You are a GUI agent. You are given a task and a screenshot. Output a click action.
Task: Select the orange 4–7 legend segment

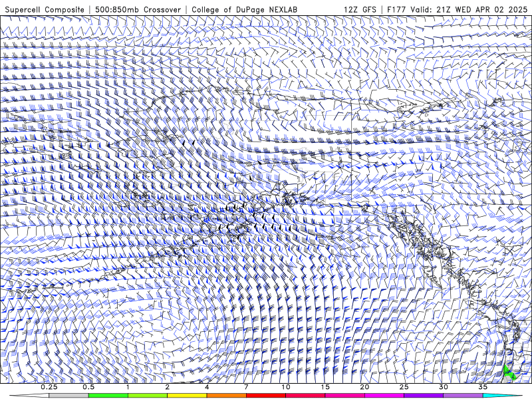pyautogui.click(x=226, y=396)
